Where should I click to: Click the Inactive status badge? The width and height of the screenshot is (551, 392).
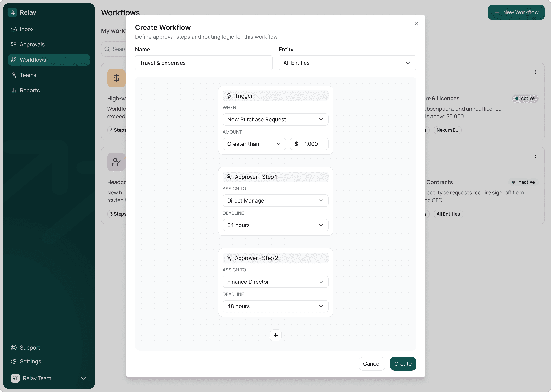523,182
